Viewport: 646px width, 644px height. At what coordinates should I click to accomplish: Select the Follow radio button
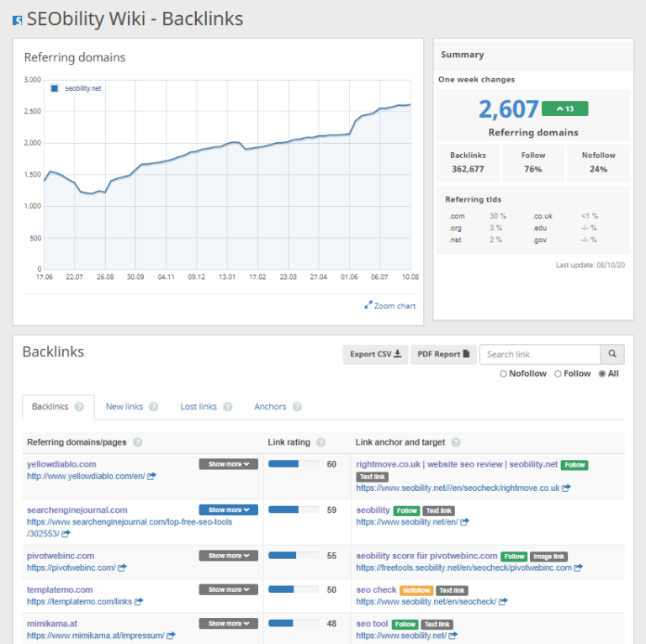click(558, 373)
